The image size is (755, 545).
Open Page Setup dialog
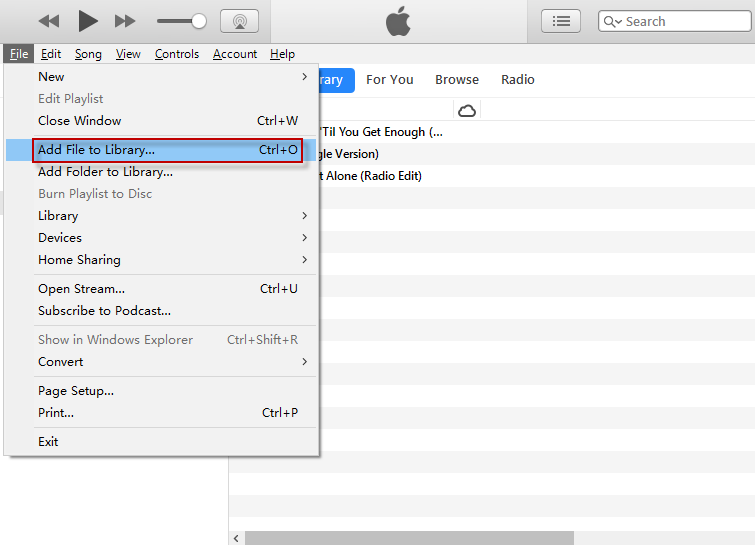click(161, 391)
